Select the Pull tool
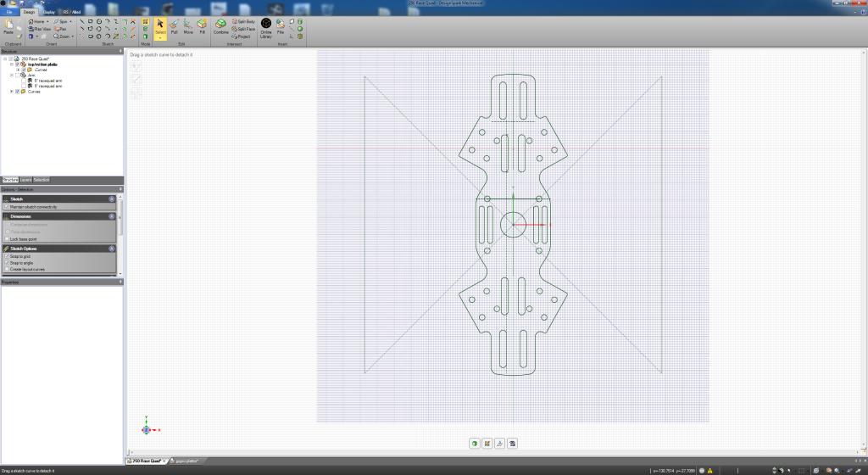Viewport: 868px width, 475px height. pos(174,26)
